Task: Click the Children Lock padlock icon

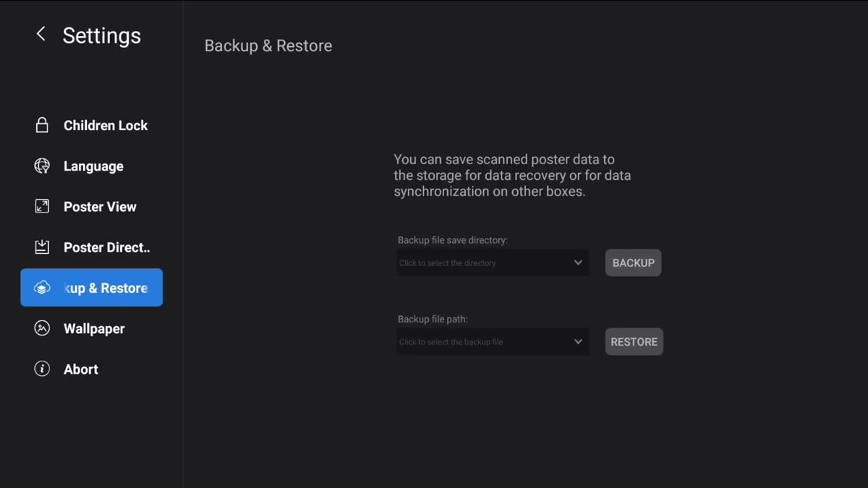Action: coord(42,125)
